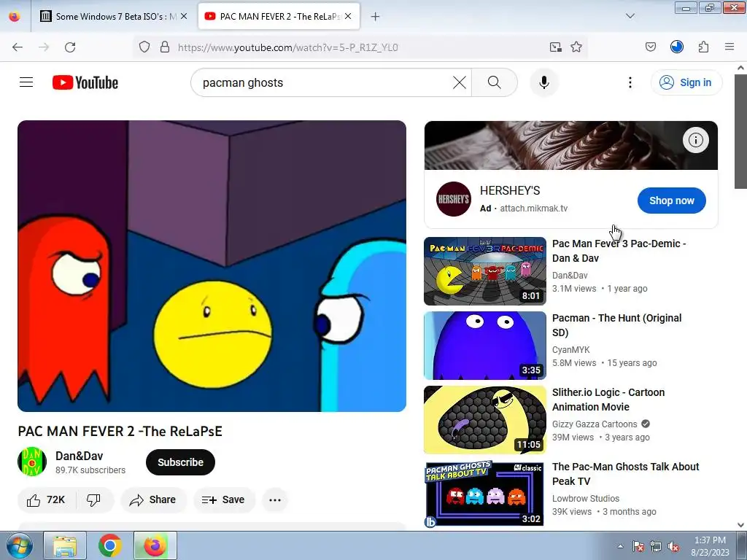Image resolution: width=747 pixels, height=560 pixels.
Task: Open the muted volume tray icon
Action: point(673,546)
